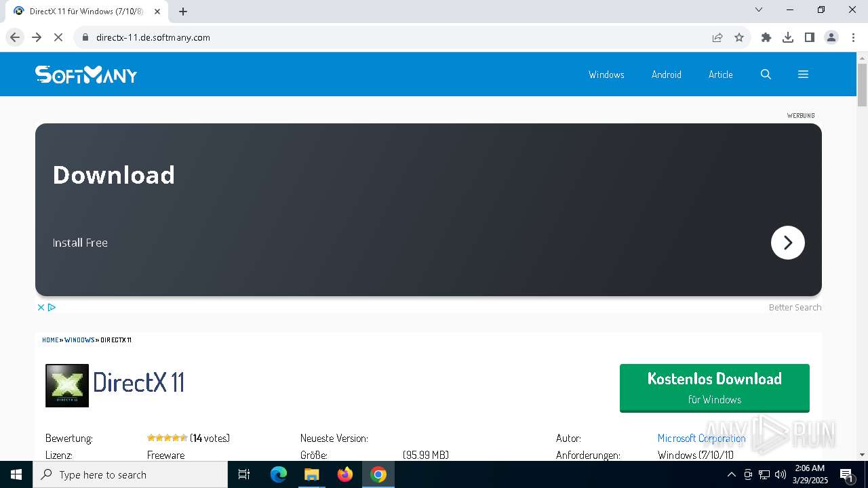Open the Android menu item

click(x=666, y=75)
